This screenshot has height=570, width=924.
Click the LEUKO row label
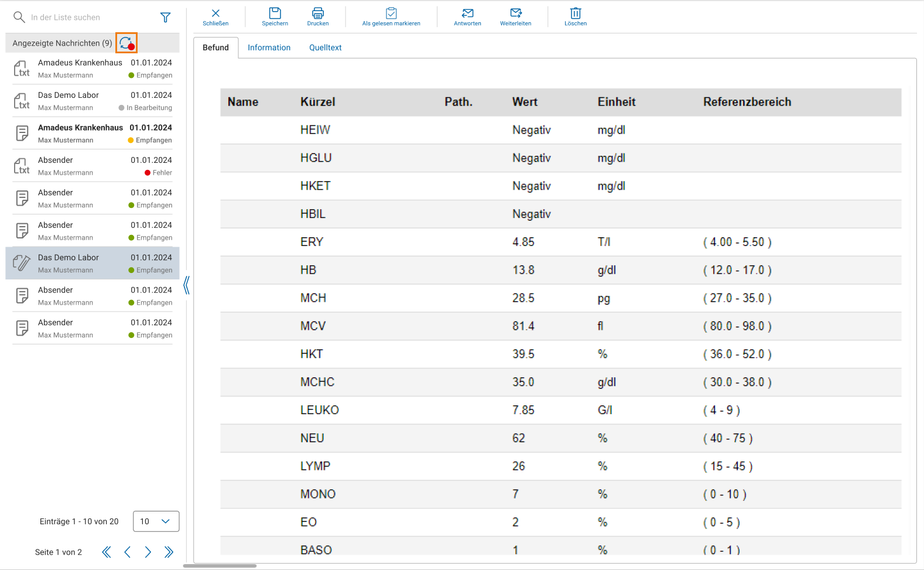tap(320, 410)
